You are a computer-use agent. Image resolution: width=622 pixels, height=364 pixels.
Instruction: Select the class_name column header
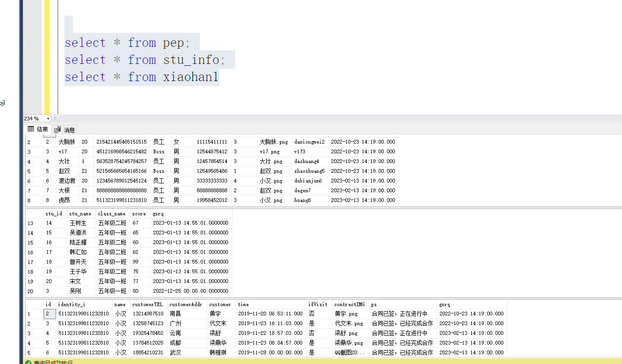pyautogui.click(x=112, y=213)
